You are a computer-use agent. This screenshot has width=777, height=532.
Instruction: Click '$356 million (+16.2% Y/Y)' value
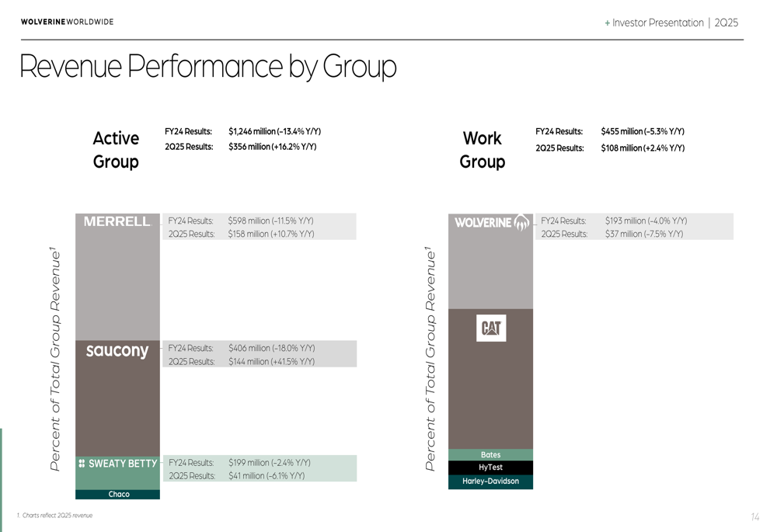(x=272, y=147)
